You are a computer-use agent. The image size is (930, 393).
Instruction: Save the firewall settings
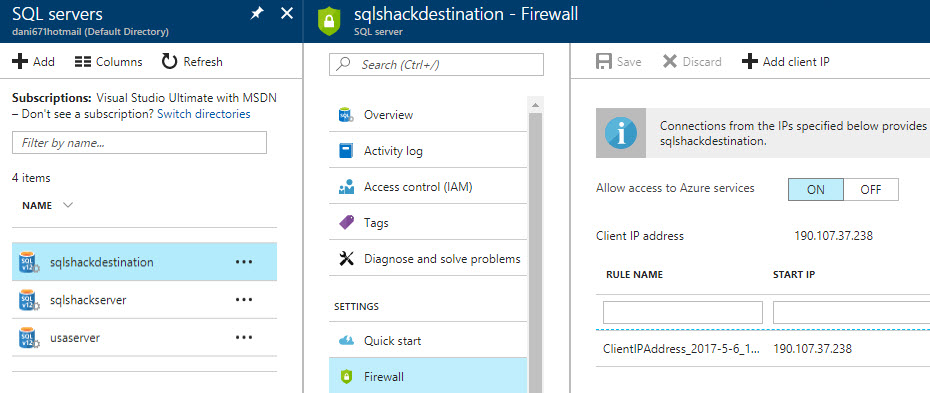tap(619, 62)
